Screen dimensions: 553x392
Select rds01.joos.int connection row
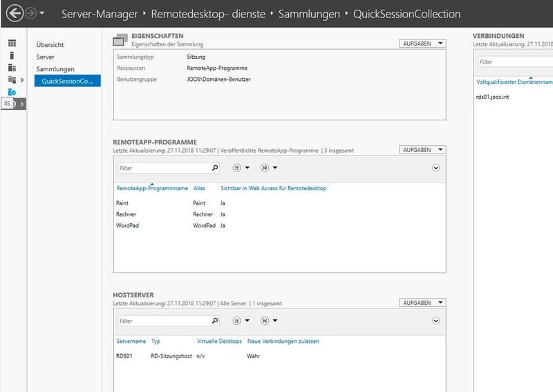tap(514, 97)
